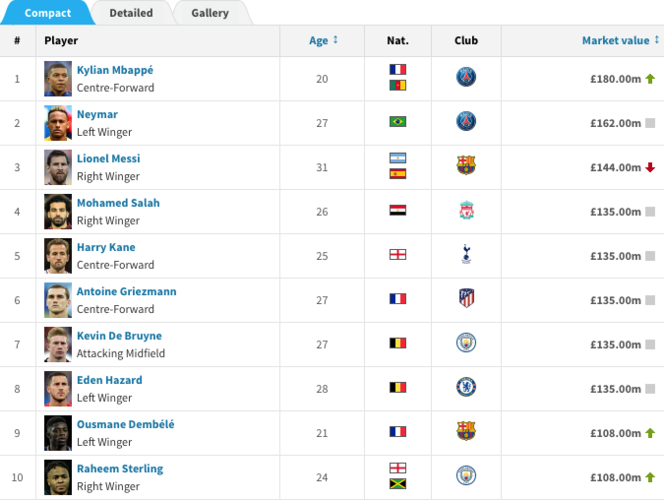Click the Liverpool club crest icon
The height and width of the screenshot is (500, 664).
466,210
